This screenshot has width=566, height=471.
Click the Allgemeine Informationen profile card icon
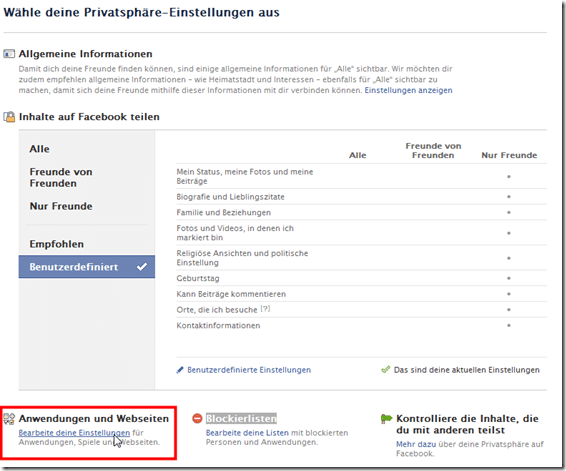click(x=9, y=54)
